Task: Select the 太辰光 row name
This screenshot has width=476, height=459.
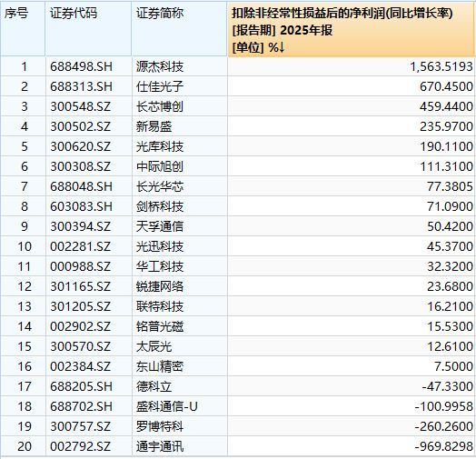Action: (x=154, y=346)
